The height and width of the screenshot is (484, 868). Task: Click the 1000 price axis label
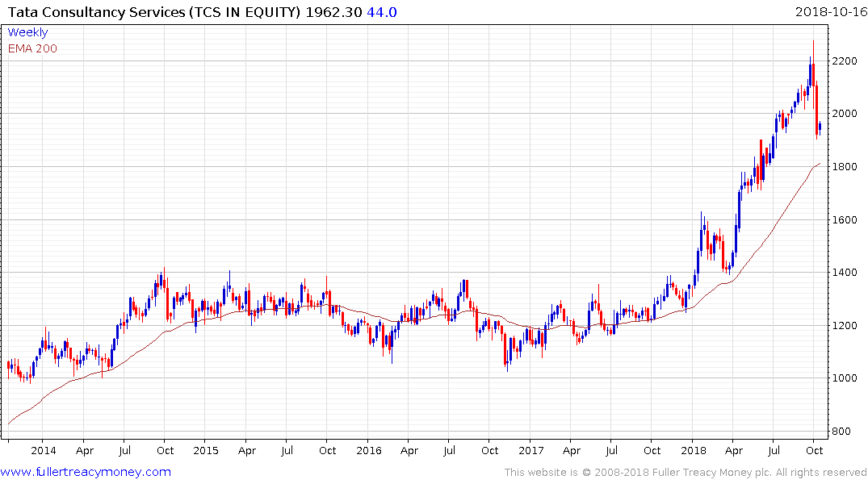click(844, 378)
